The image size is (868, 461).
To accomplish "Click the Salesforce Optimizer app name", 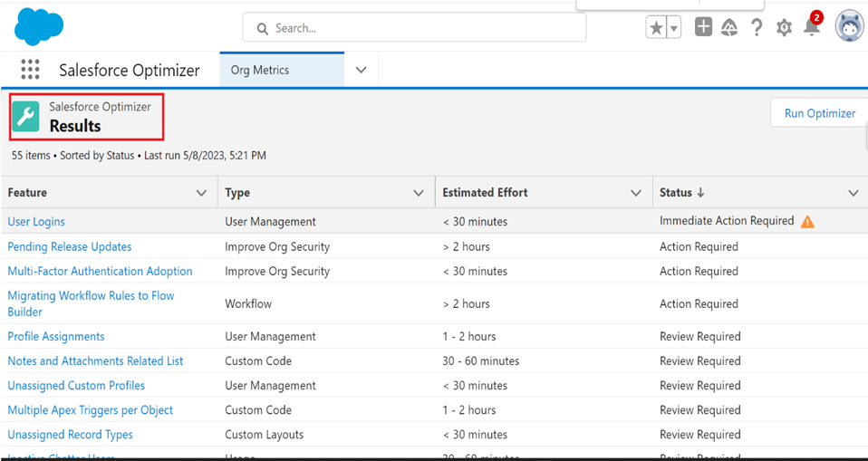I will 129,71.
